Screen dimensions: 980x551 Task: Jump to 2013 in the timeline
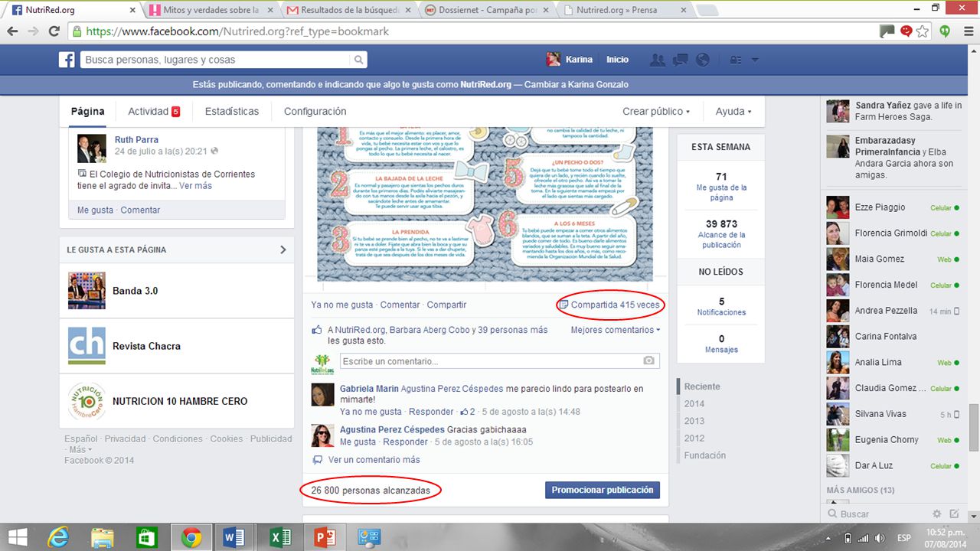click(x=694, y=421)
